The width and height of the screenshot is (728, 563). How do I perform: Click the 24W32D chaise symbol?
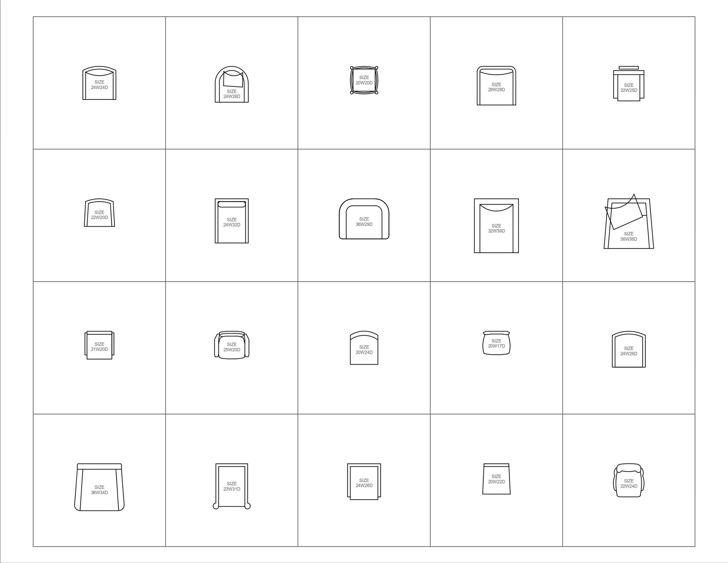pyautogui.click(x=232, y=221)
